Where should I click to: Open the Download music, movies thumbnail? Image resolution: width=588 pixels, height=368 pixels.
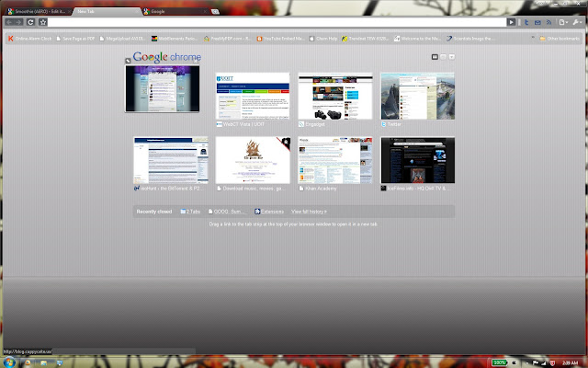pyautogui.click(x=253, y=160)
